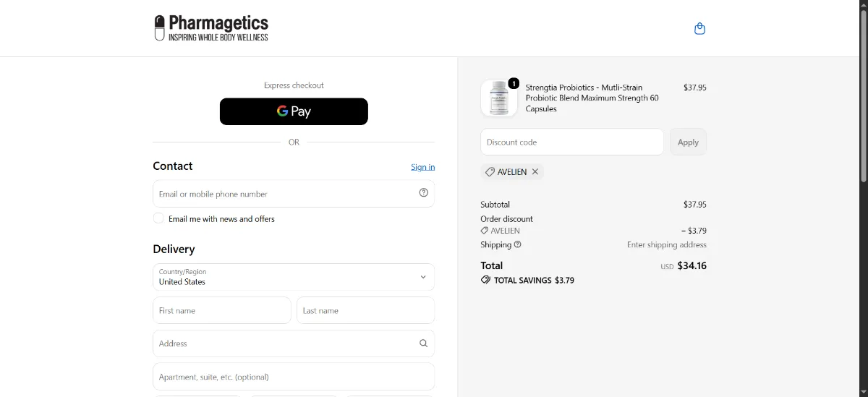Click the − $3.79 discount amount
This screenshot has height=397, width=868.
(x=694, y=231)
